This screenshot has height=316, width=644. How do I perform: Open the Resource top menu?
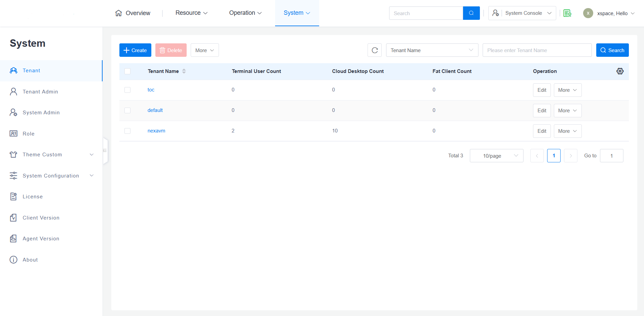191,13
